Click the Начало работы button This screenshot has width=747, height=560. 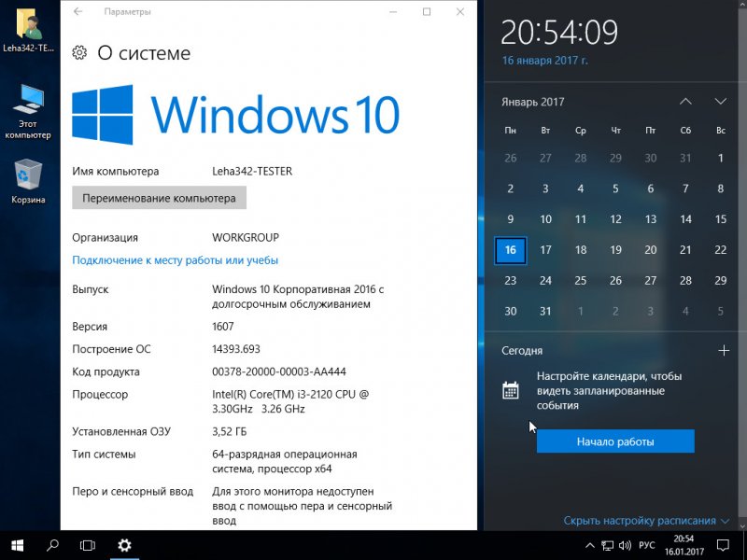tap(615, 441)
